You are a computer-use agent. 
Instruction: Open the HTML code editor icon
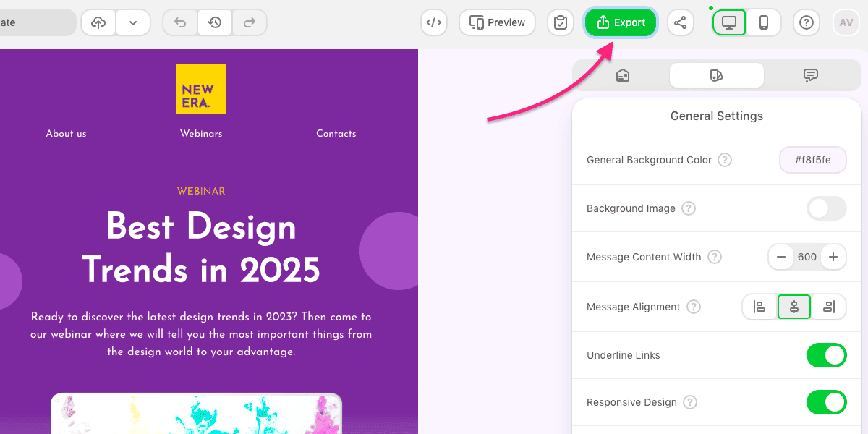pyautogui.click(x=433, y=22)
